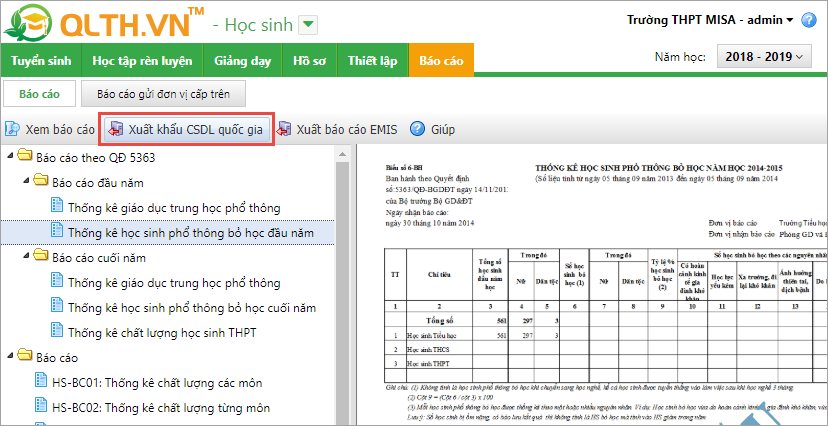
Task: Click document icon of HS-BC01 report
Action: coord(41,381)
